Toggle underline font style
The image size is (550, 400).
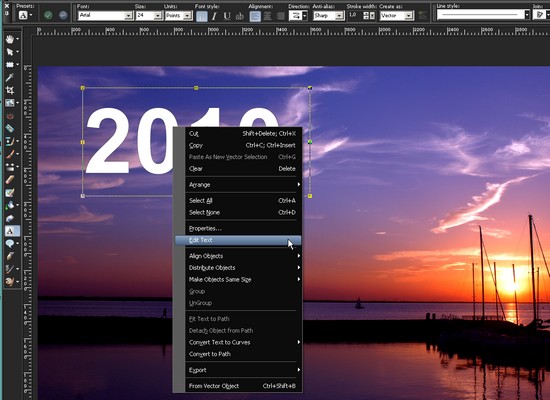(x=227, y=16)
